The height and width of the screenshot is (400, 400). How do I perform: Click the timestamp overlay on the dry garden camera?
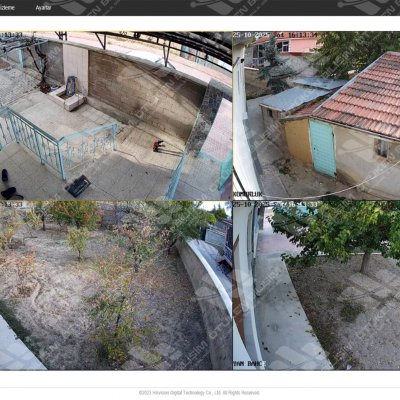pyautogui.click(x=11, y=204)
